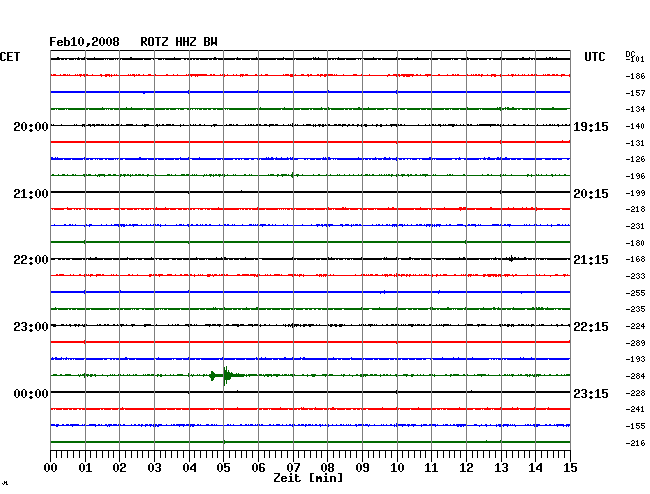Click minute label "09" on the time axis

tap(362, 468)
